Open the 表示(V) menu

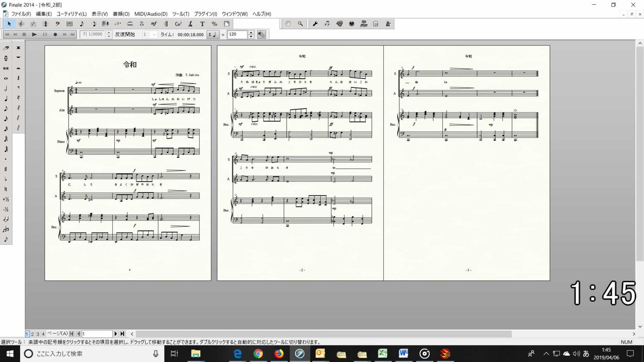[x=100, y=13]
